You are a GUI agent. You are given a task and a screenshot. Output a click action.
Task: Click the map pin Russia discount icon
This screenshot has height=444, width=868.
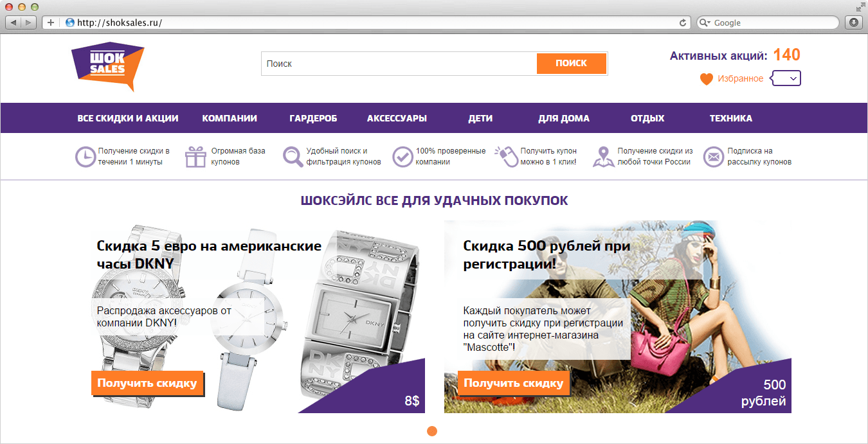(603, 157)
